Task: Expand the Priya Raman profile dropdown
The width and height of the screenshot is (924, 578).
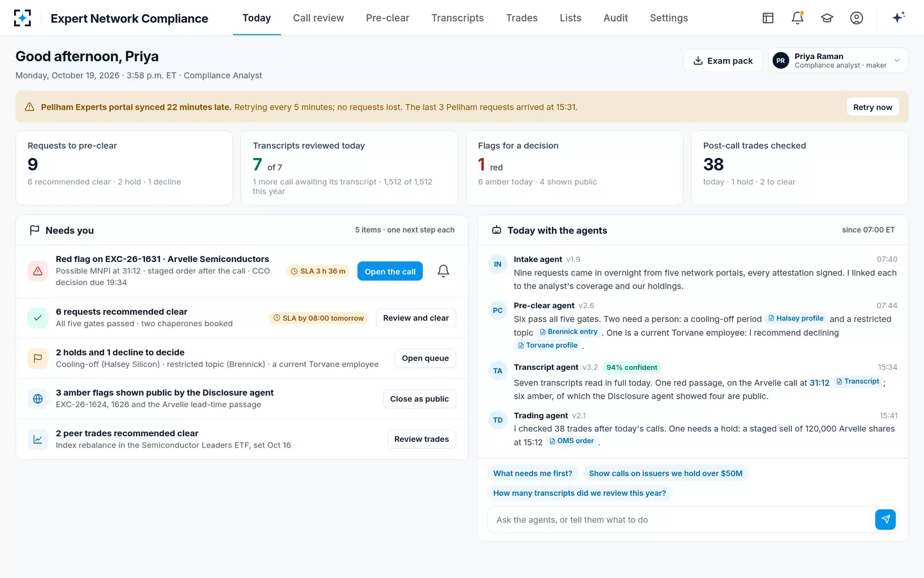Action: coord(838,61)
